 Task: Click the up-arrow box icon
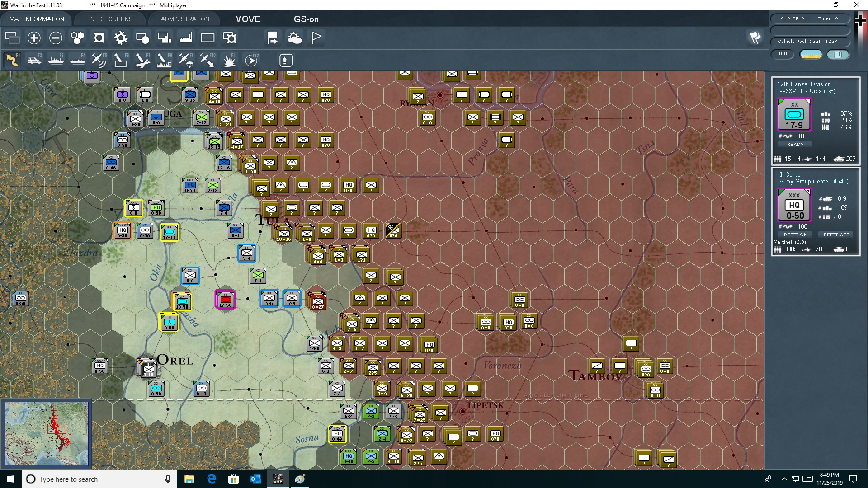[x=286, y=60]
